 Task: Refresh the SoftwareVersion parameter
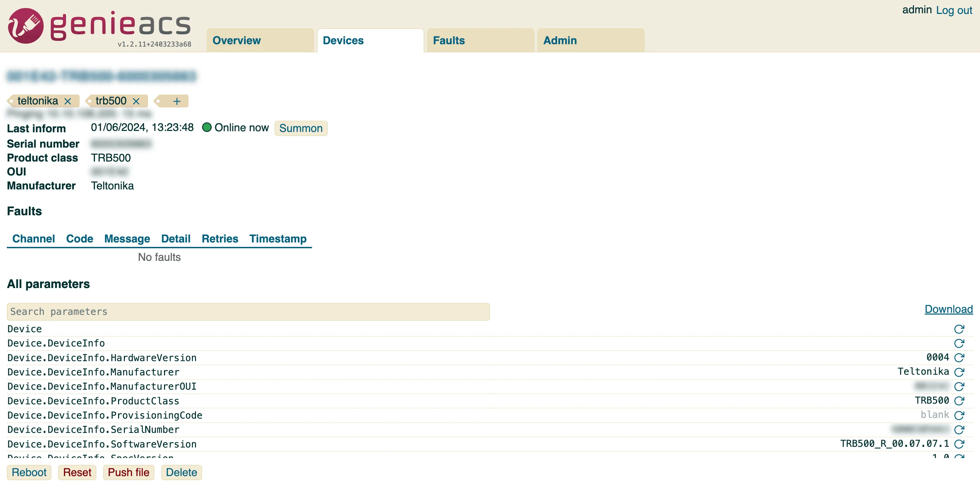tap(959, 444)
